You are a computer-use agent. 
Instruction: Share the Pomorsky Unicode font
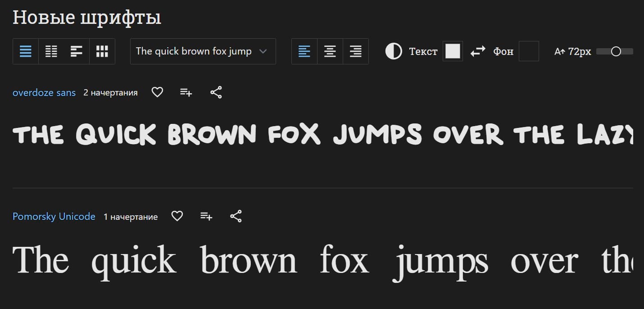[x=236, y=216]
